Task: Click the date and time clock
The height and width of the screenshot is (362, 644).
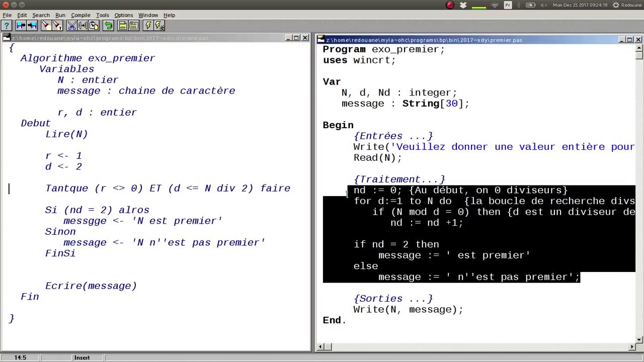Action: click(x=580, y=5)
